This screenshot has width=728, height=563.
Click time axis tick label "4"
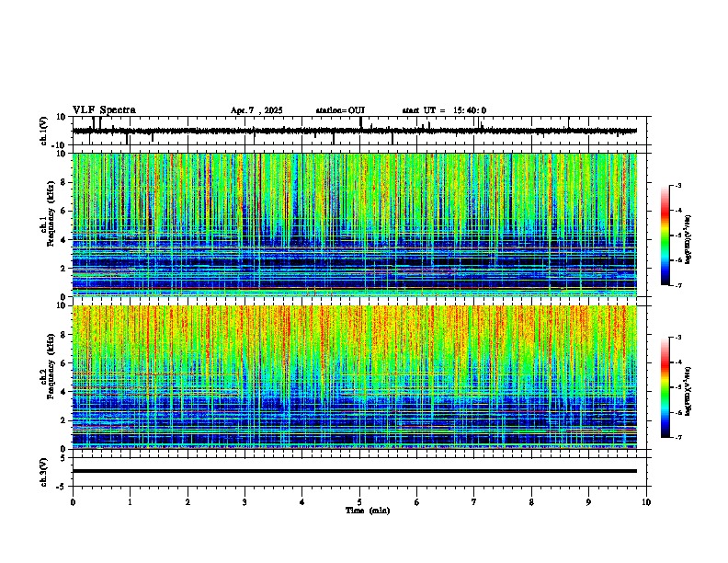301,502
